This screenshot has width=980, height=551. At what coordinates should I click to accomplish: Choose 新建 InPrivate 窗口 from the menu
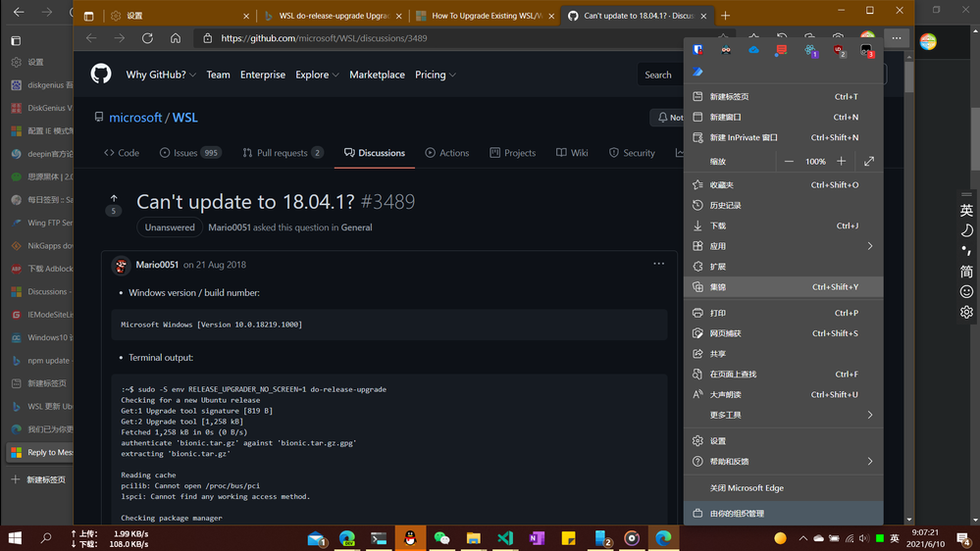coord(783,137)
